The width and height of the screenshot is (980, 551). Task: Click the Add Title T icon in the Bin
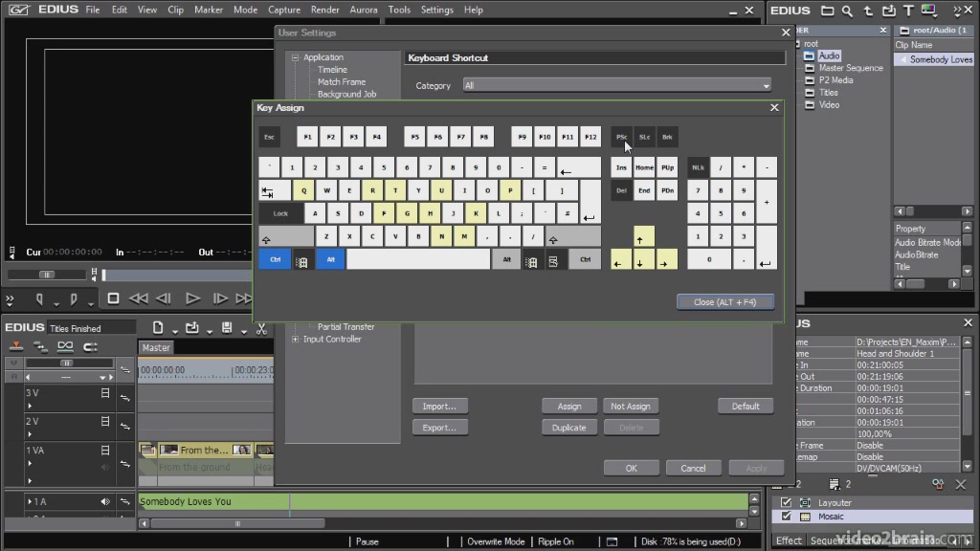909,11
